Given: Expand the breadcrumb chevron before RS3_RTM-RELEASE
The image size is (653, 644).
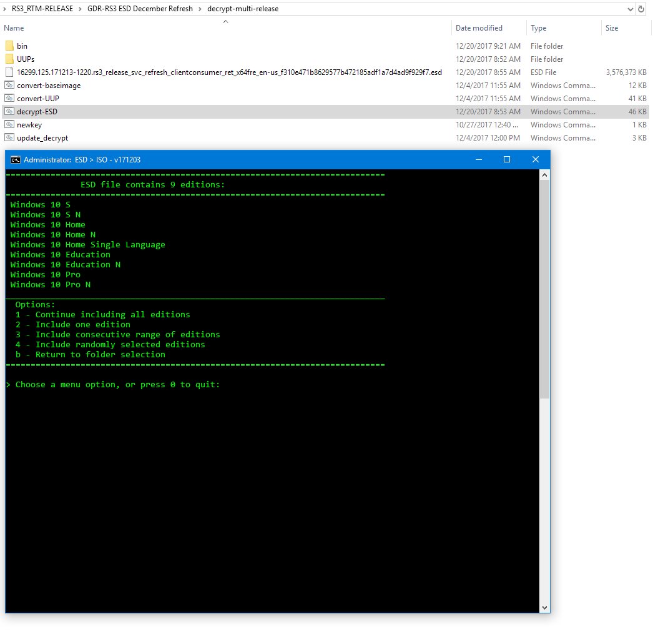Looking at the screenshot, I should 4,9.
